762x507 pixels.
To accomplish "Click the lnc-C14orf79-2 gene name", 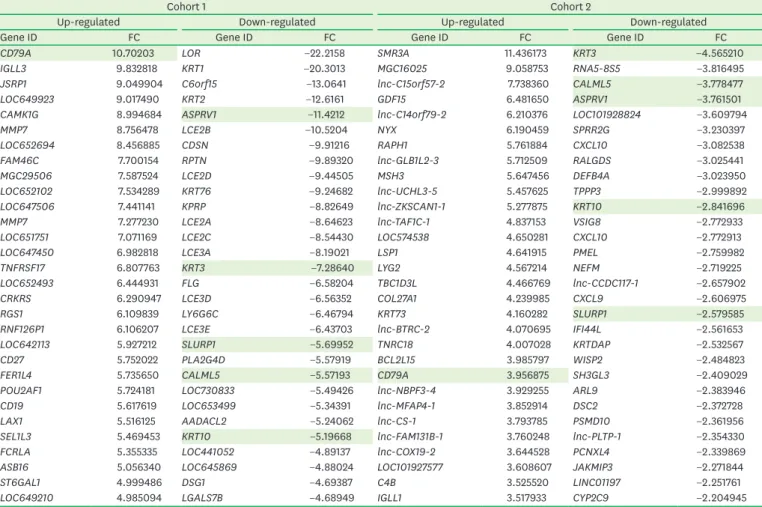I will point(412,115).
